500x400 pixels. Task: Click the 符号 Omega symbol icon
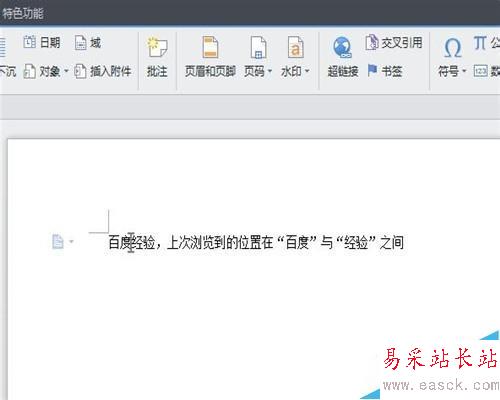point(453,48)
